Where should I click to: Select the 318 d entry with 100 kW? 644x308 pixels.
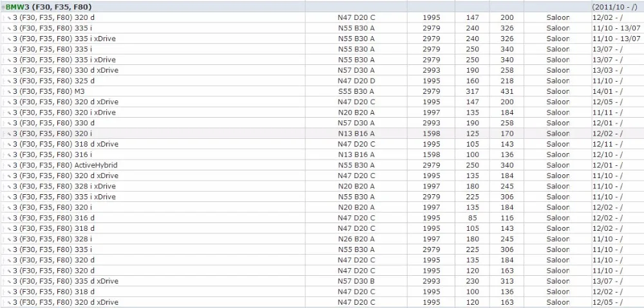(x=54, y=291)
